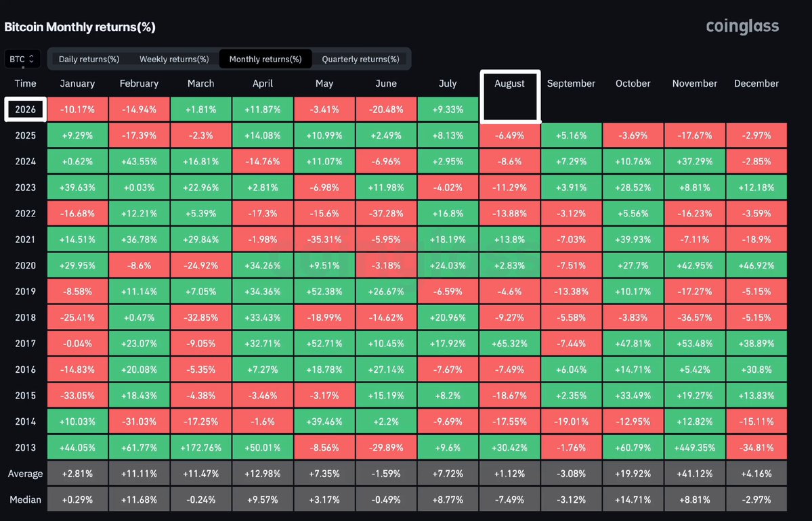
Task: Select the Monthly returns(%) tab
Action: [x=265, y=59]
